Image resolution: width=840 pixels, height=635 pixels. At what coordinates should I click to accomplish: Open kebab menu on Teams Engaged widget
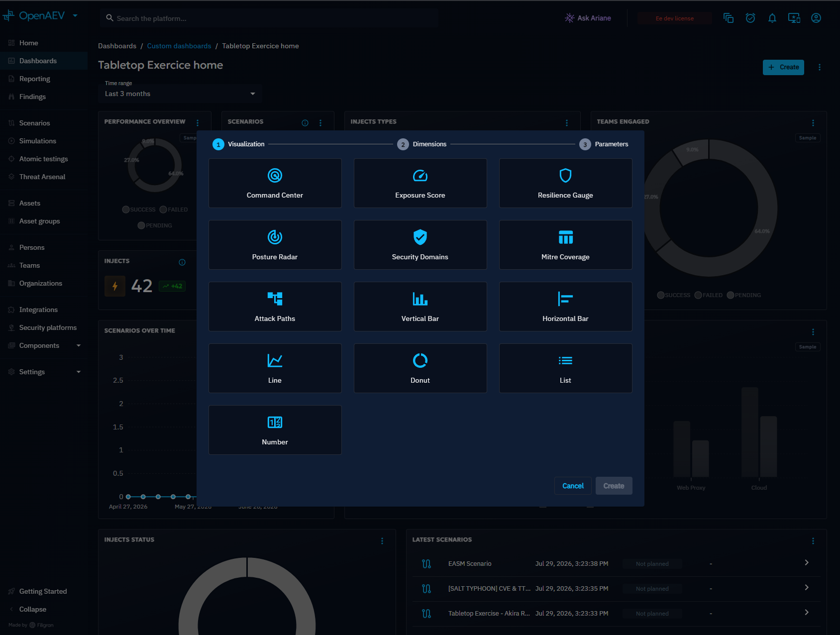point(813,123)
